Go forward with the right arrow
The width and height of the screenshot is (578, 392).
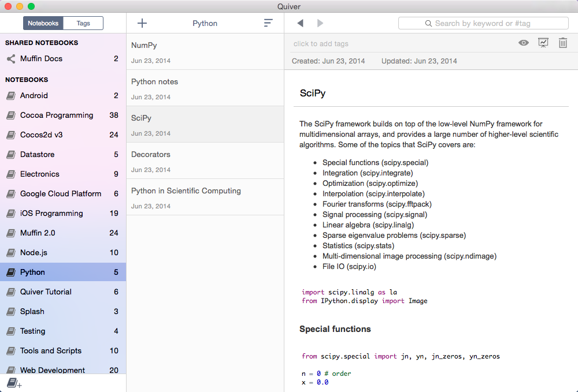coord(320,23)
